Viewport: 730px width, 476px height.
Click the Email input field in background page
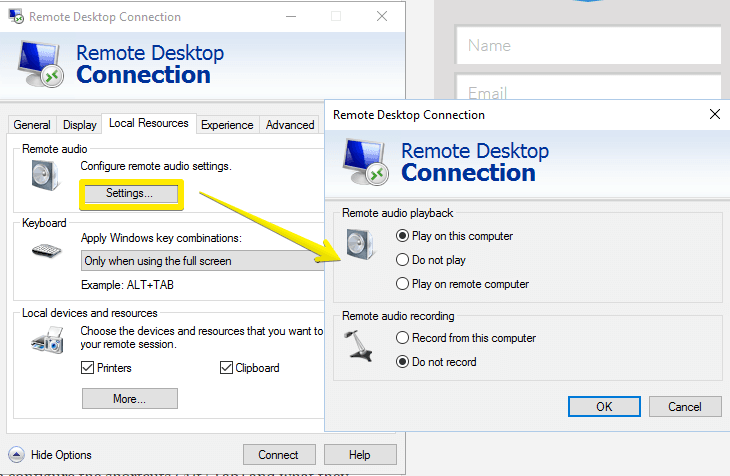tap(588, 87)
